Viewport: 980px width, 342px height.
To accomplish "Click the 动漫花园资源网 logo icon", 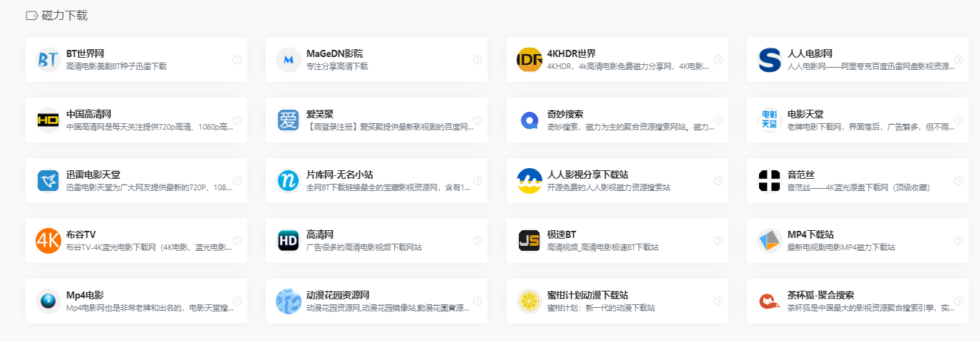I will (289, 301).
